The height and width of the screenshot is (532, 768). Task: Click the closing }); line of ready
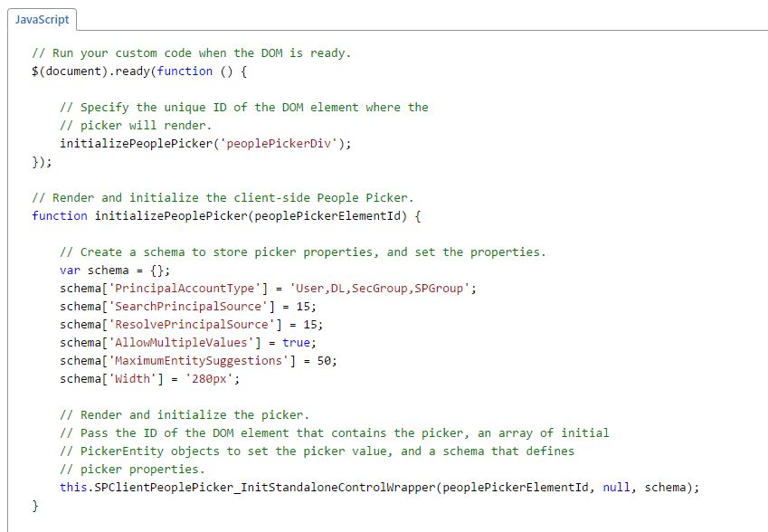click(42, 161)
